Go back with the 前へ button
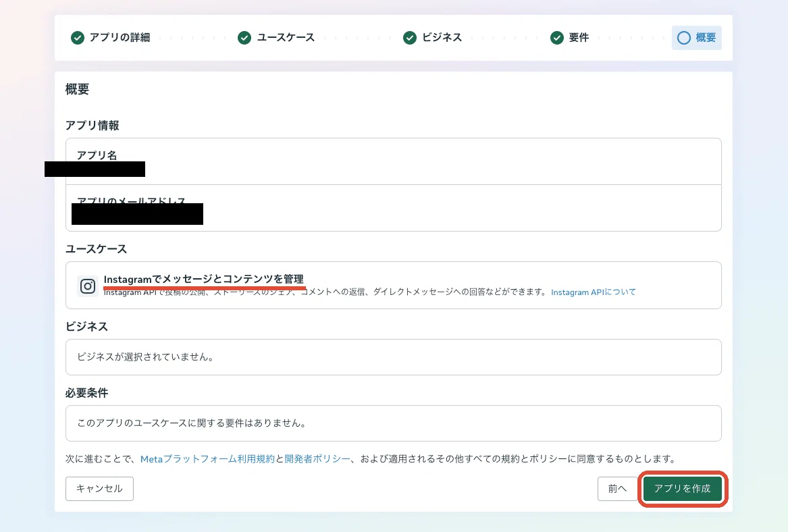This screenshot has height=532, width=788. coord(617,489)
